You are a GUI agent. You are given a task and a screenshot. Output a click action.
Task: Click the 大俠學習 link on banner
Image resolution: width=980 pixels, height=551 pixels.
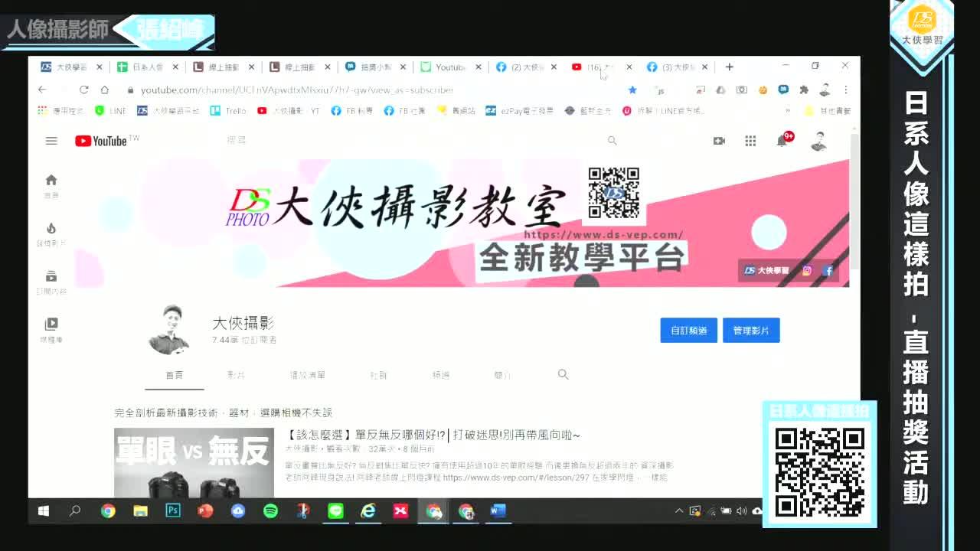[x=768, y=270]
